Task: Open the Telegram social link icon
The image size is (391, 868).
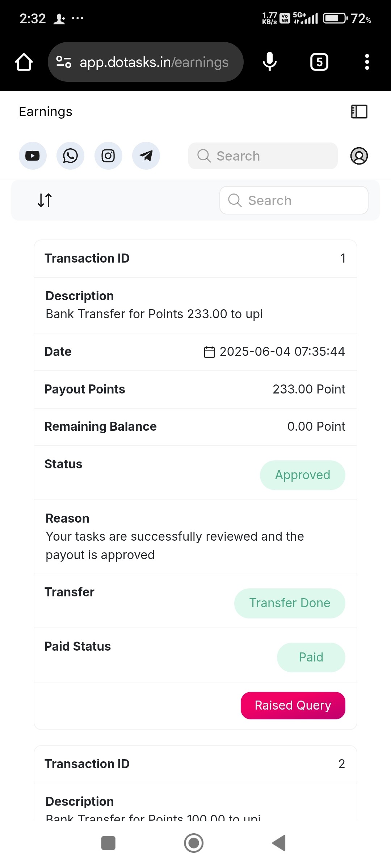Action: click(146, 156)
